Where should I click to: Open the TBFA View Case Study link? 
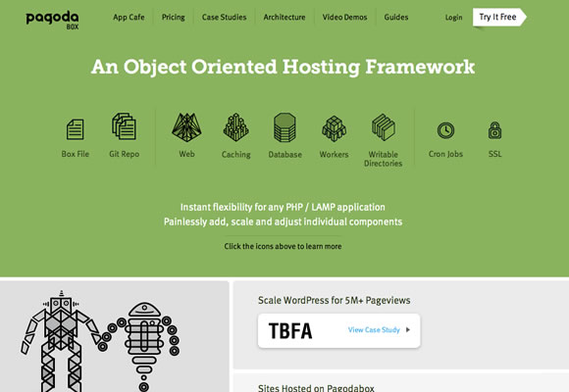coord(374,330)
